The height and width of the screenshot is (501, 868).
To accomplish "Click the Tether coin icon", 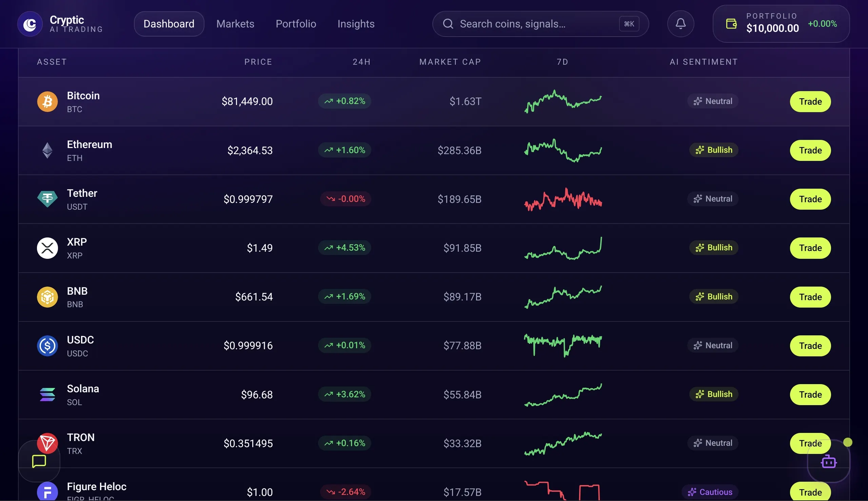I will [x=47, y=199].
